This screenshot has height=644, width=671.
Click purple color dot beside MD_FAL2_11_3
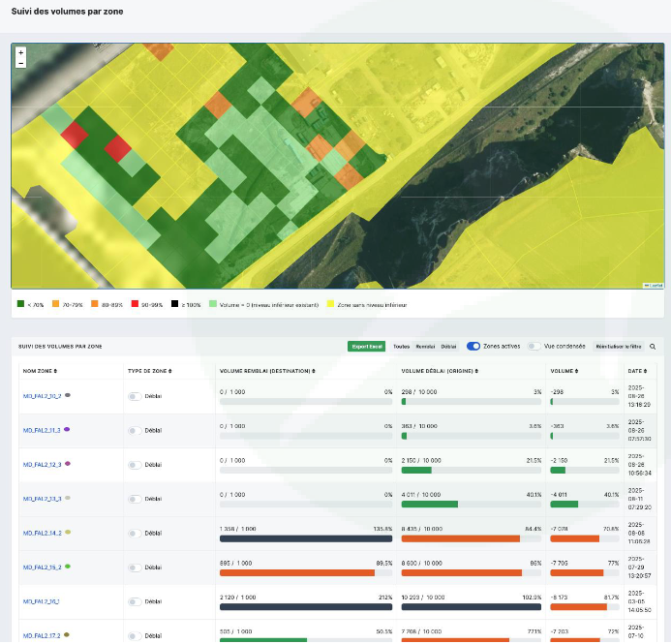(x=67, y=429)
